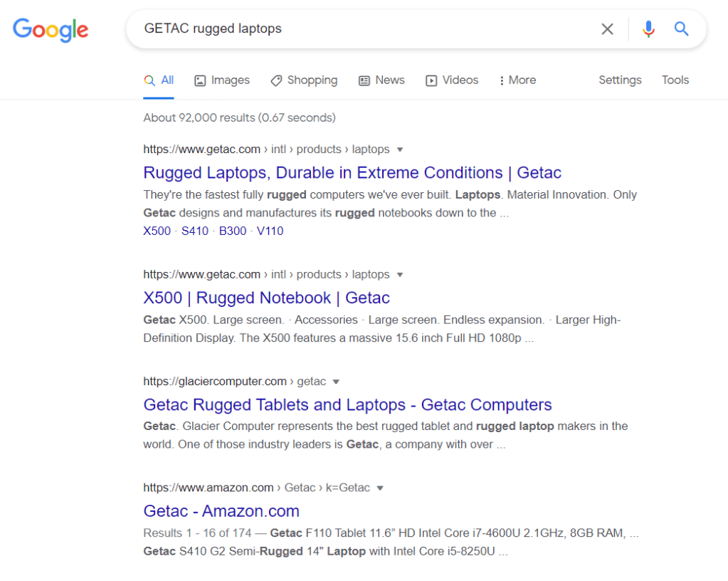Click the blue magnifier search button

680,28
